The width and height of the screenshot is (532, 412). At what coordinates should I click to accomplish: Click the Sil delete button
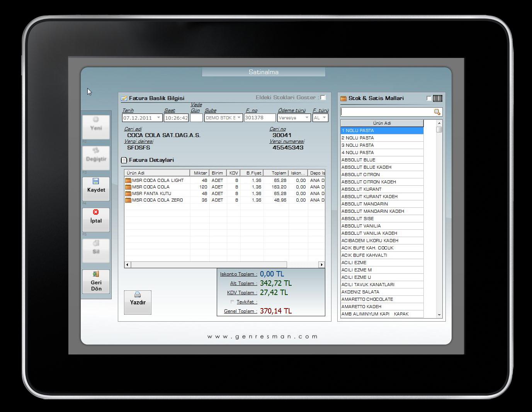[x=96, y=251]
